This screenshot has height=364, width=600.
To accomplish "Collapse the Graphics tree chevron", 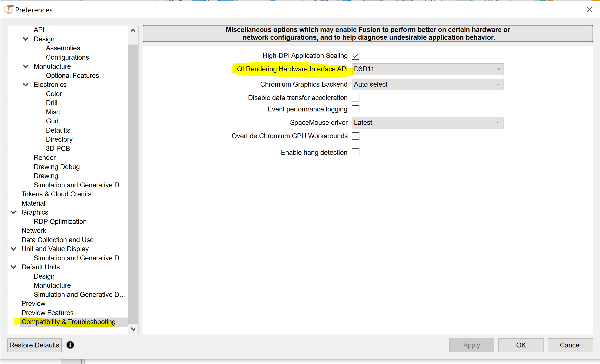I will 14,212.
